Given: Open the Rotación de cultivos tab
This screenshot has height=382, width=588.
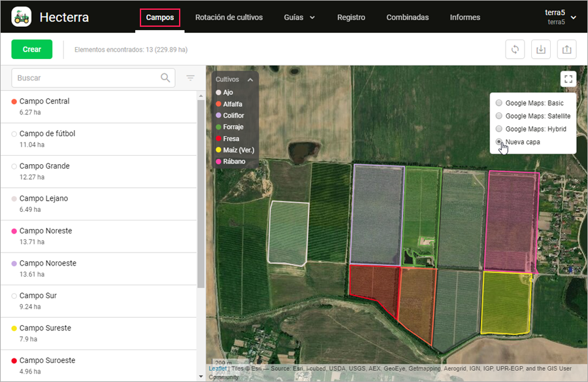Looking at the screenshot, I should pos(229,18).
